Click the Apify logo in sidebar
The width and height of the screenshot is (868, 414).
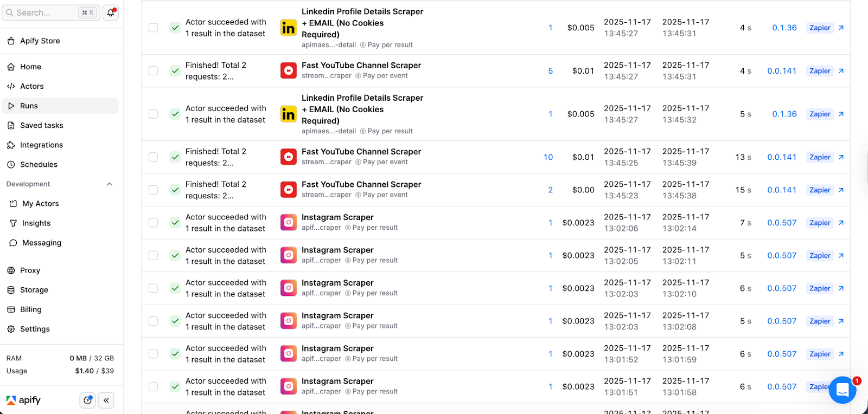coord(23,400)
